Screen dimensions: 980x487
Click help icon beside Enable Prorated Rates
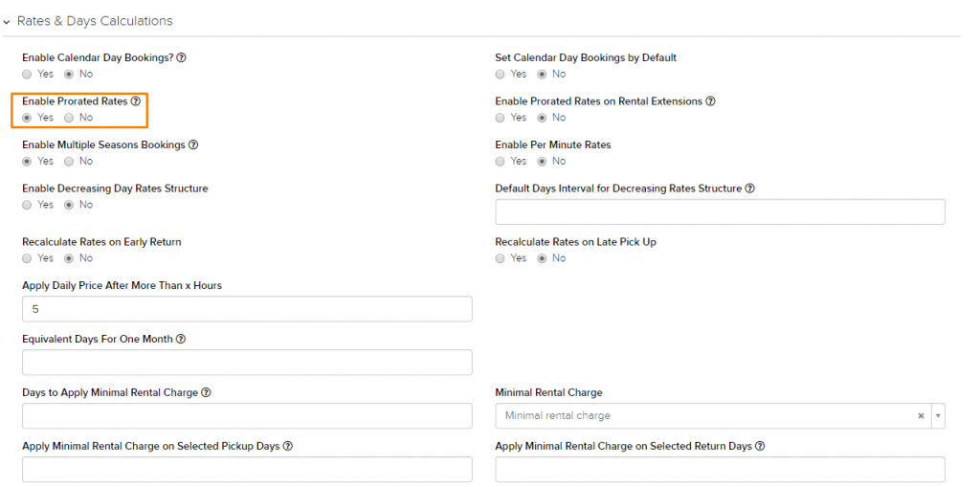click(136, 101)
